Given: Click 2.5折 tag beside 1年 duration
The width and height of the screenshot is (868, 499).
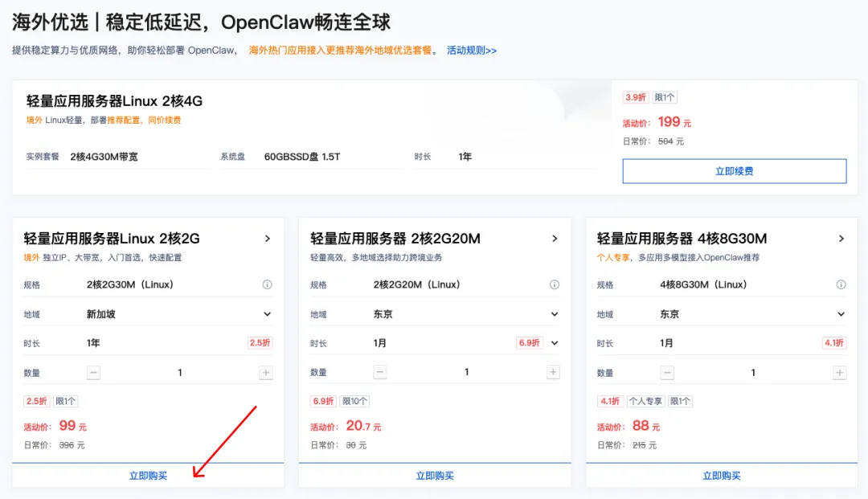Looking at the screenshot, I should (x=260, y=343).
